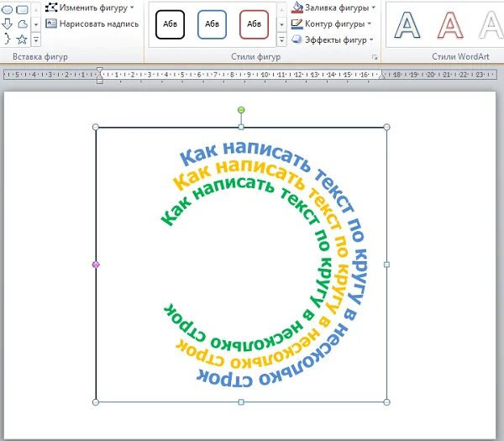This screenshot has width=504, height=441.
Task: Click the bottom middle sizing handle
Action: 241,402
